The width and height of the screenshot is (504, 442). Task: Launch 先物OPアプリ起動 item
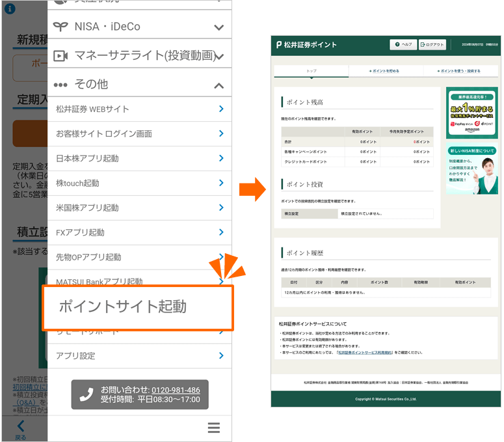(x=140, y=257)
